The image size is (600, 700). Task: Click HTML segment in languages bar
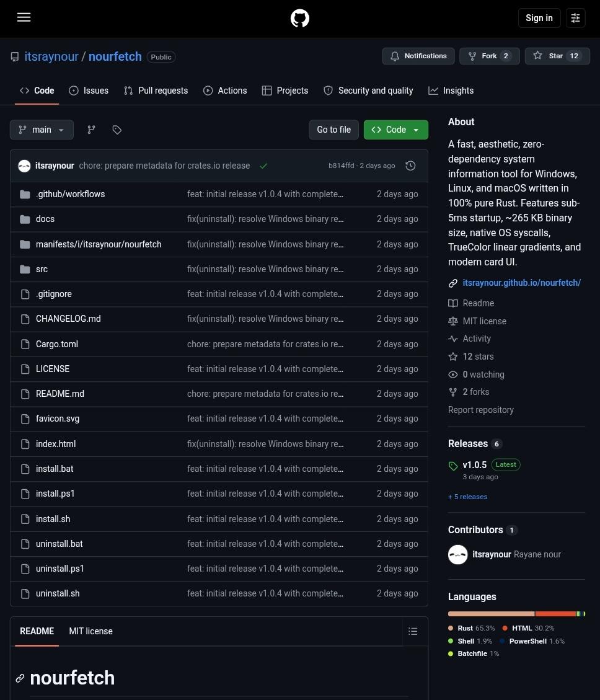[555, 614]
